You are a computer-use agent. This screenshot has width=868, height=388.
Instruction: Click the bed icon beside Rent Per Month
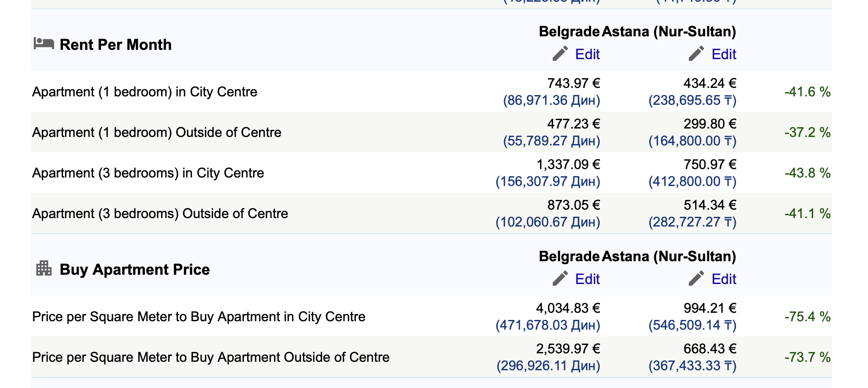(x=44, y=43)
